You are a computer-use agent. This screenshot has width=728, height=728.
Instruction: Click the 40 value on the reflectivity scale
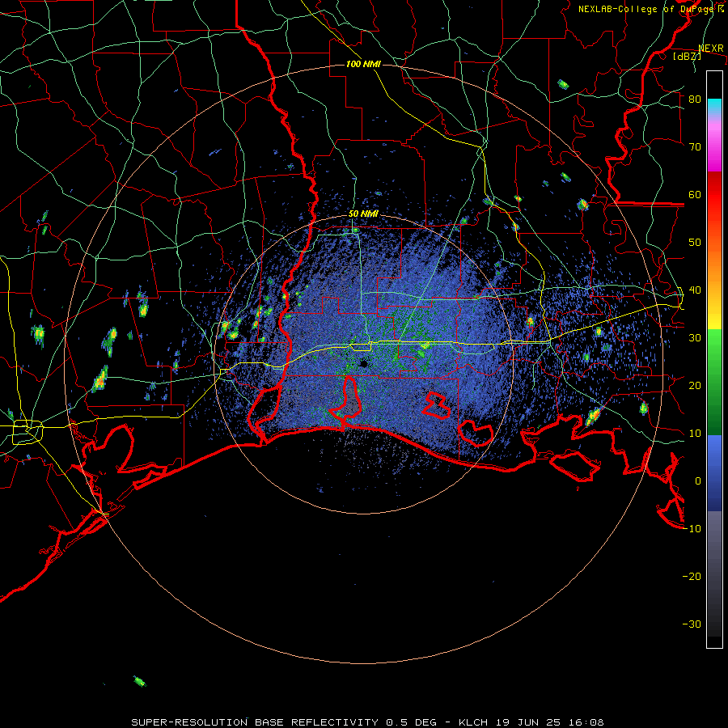point(695,290)
